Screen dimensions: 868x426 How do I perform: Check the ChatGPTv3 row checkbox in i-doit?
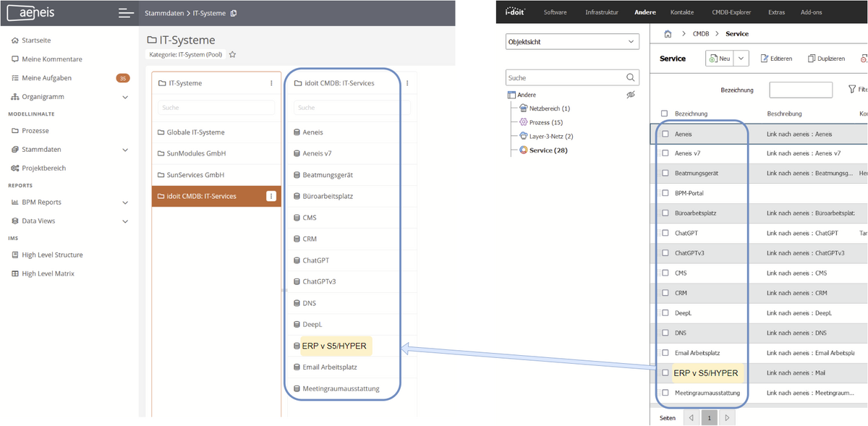click(665, 253)
